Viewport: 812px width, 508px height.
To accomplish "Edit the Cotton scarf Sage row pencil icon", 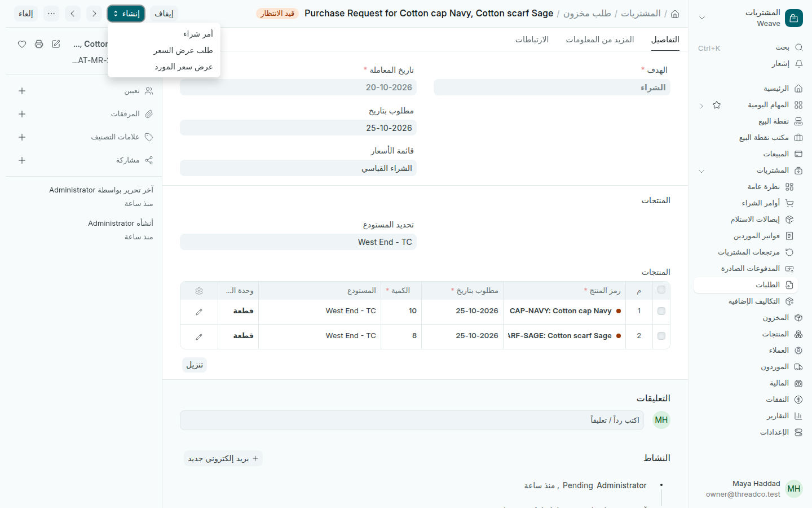I will [199, 336].
